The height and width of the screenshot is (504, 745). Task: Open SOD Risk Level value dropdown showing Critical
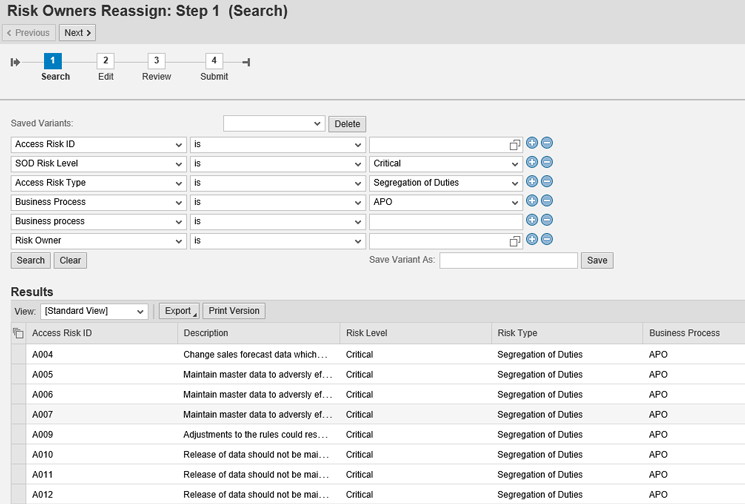click(445, 163)
